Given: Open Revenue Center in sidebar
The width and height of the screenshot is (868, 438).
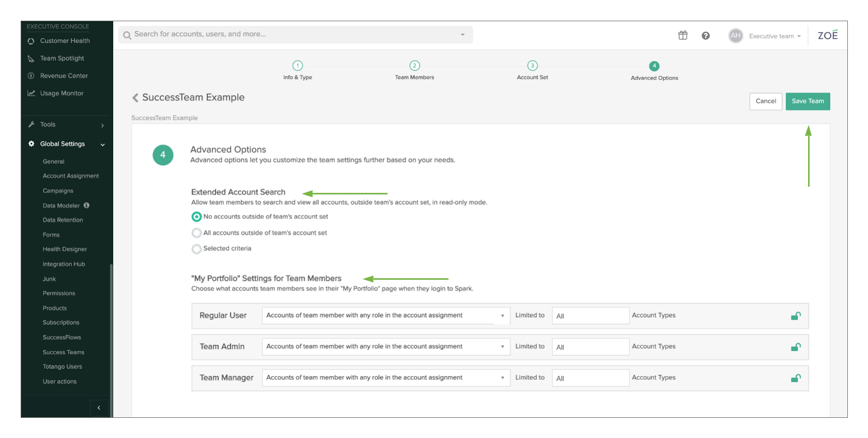Looking at the screenshot, I should [x=64, y=76].
